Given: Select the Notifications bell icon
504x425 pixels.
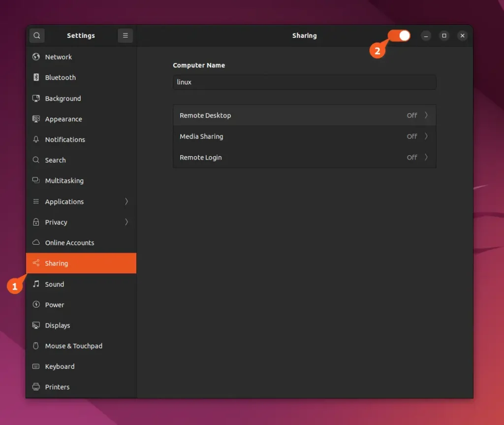Looking at the screenshot, I should tap(36, 139).
